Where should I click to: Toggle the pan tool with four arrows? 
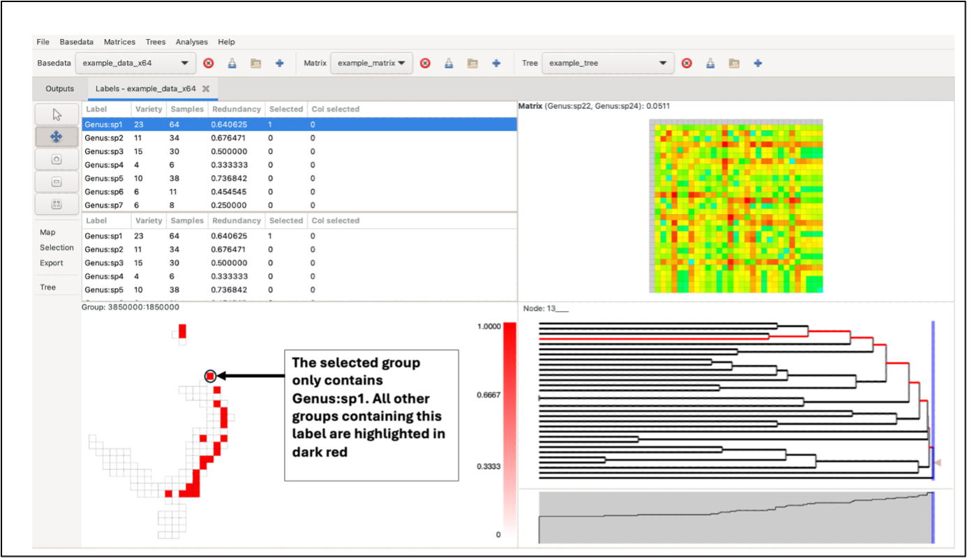(57, 137)
